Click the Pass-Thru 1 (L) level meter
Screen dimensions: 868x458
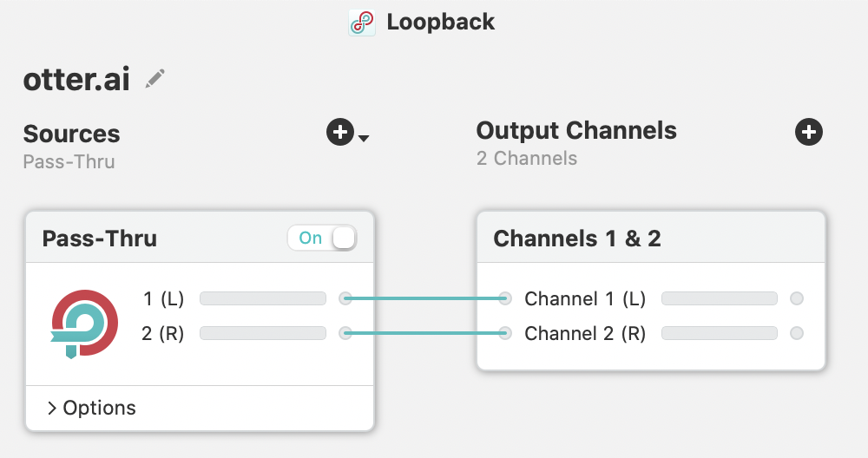pyautogui.click(x=262, y=299)
